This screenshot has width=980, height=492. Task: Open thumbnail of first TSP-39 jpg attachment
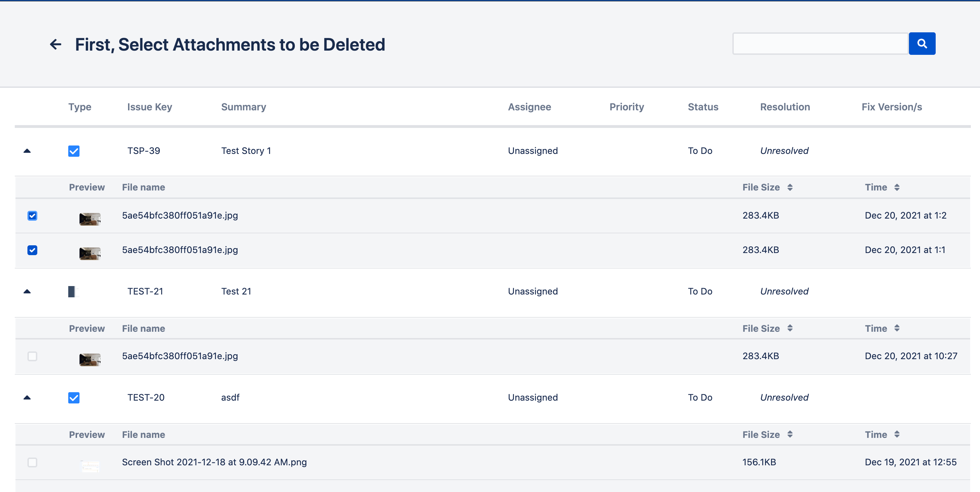pos(90,219)
